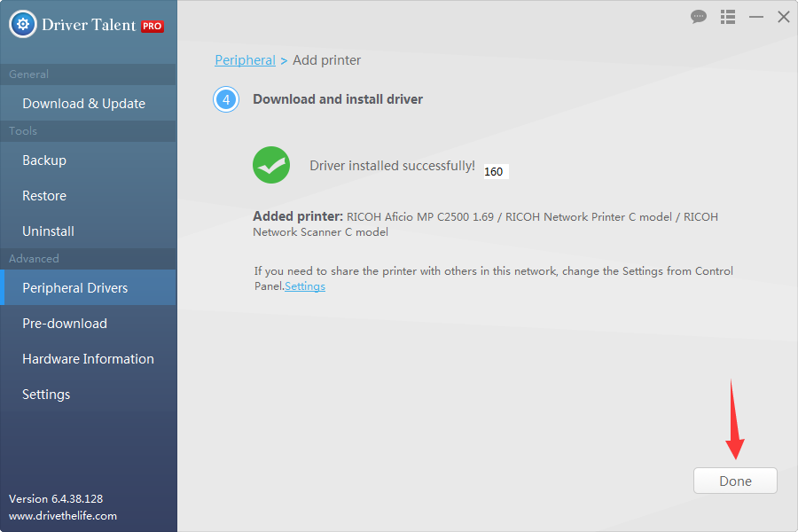Close the Driver Talent window

click(783, 17)
